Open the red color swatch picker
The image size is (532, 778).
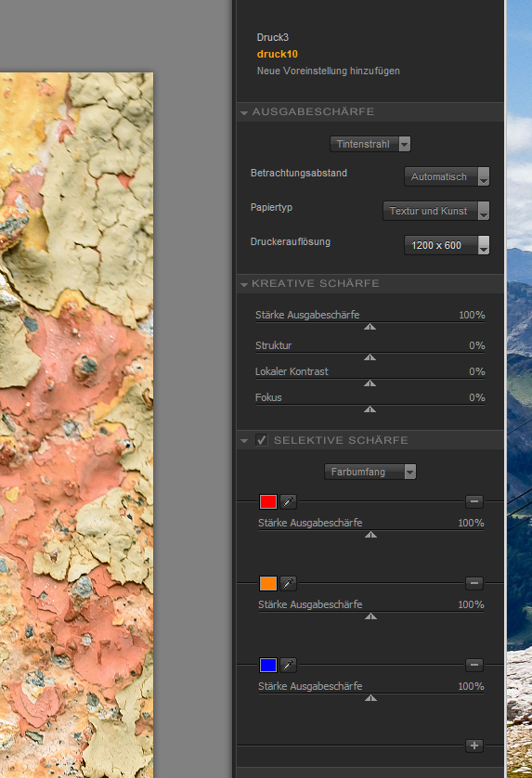pos(268,501)
